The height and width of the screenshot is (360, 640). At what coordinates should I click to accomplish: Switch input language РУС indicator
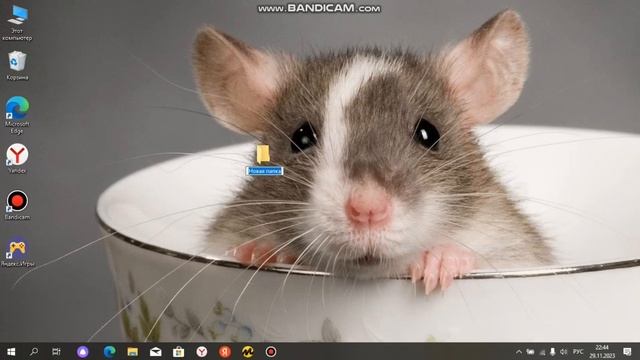pyautogui.click(x=578, y=352)
